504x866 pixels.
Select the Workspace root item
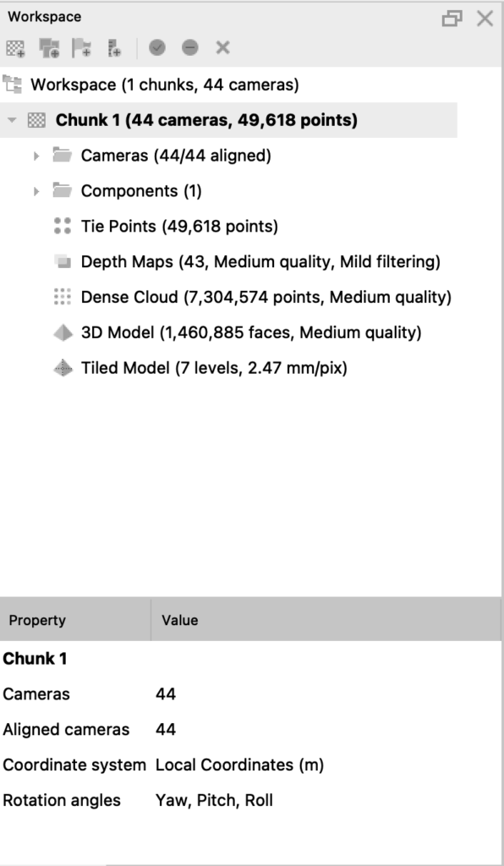click(x=165, y=85)
